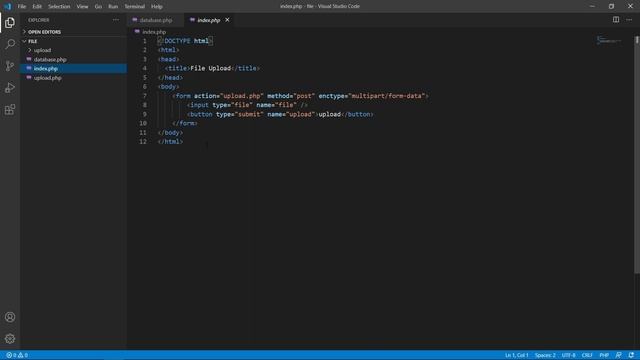Click line number 7 in the gutter
640x360 pixels.
pos(144,96)
